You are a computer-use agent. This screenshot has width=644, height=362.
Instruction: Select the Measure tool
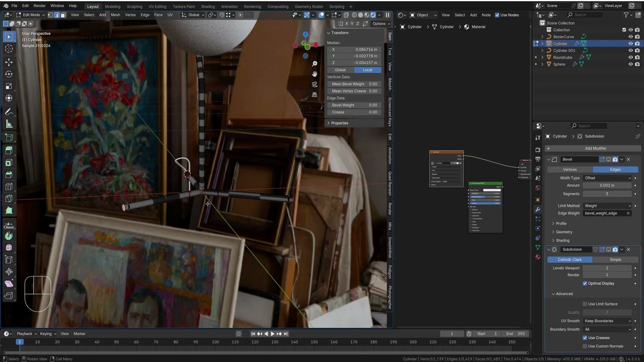pos(9,124)
